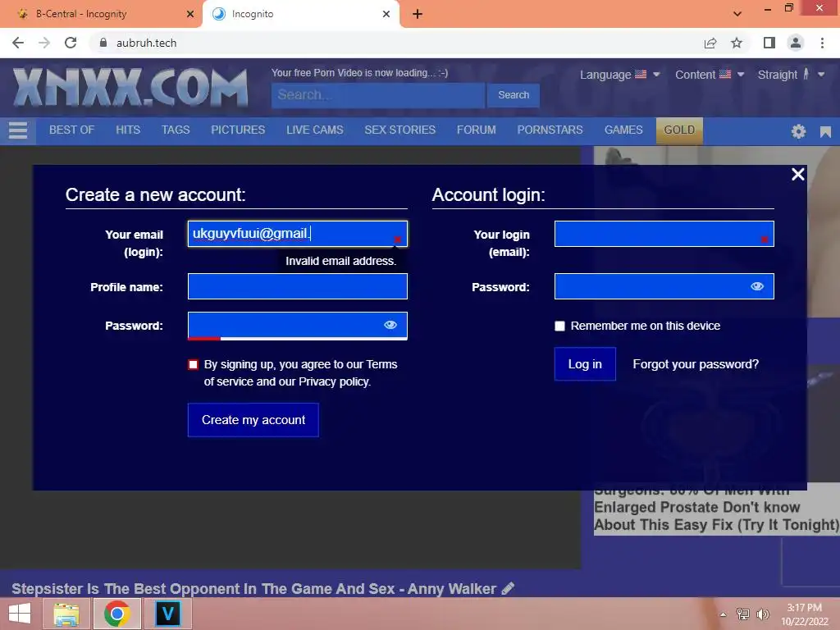Click the padlock site info icon
This screenshot has height=630, width=840.
tap(103, 43)
